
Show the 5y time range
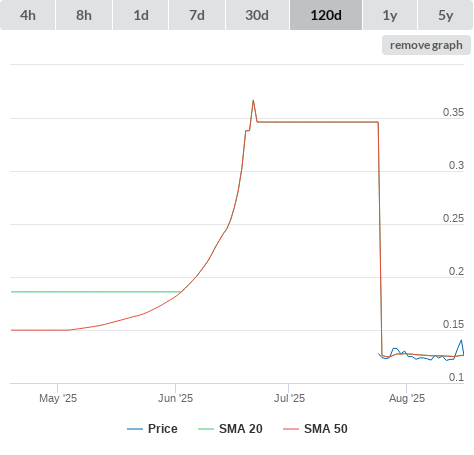[x=446, y=15]
